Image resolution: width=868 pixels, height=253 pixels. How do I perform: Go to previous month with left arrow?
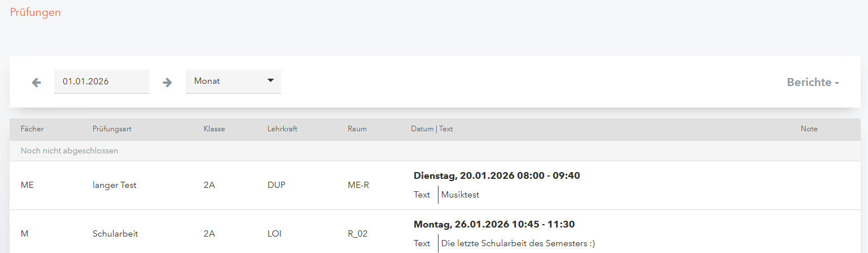37,82
